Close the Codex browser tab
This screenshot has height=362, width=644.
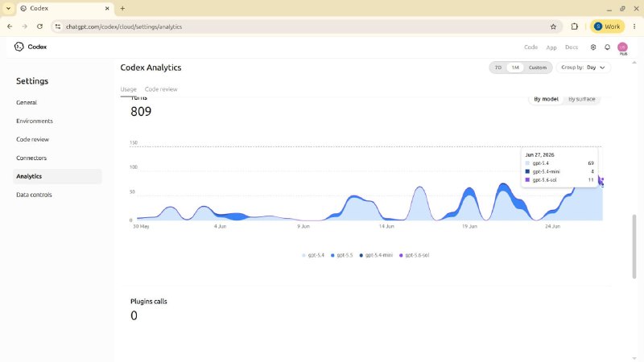(x=107, y=8)
